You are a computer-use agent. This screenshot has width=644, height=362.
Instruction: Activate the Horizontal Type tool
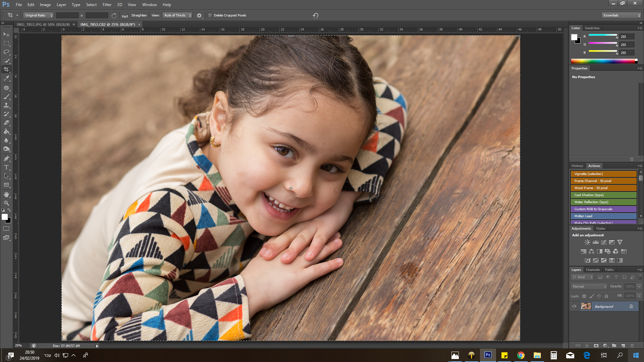click(7, 167)
